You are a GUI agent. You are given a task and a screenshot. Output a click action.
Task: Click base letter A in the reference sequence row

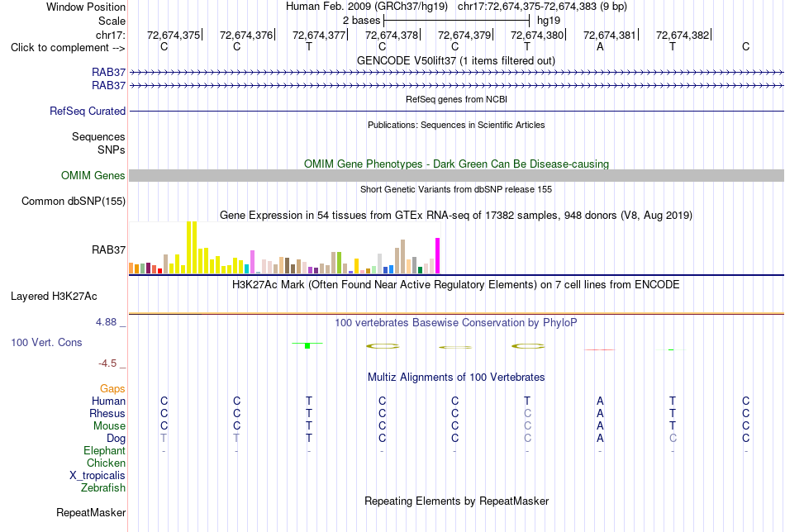click(600, 46)
